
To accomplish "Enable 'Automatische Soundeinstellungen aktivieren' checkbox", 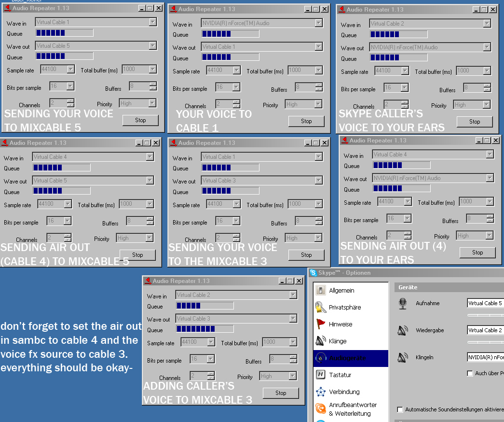I will click(x=400, y=409).
